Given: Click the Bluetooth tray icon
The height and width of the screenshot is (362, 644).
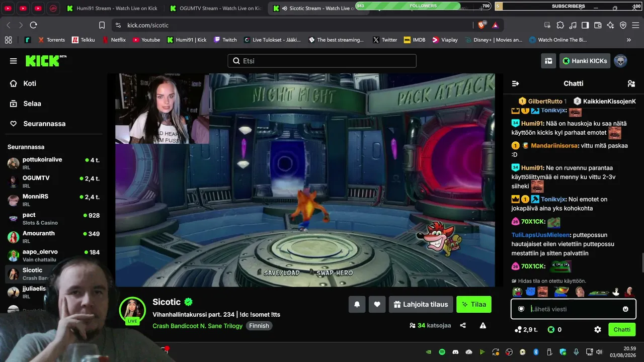Looking at the screenshot, I should click(x=536, y=352).
